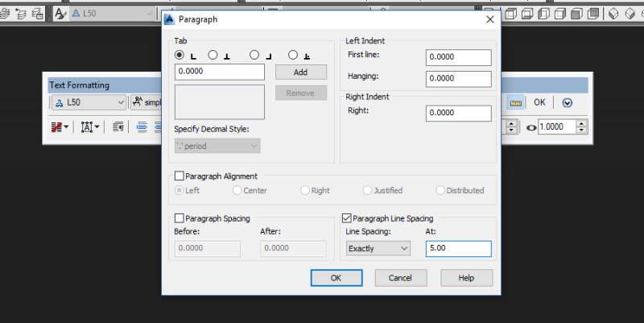Screen dimensions: 644x323
Task: Click the empty tab stops list box
Action: 220,102
